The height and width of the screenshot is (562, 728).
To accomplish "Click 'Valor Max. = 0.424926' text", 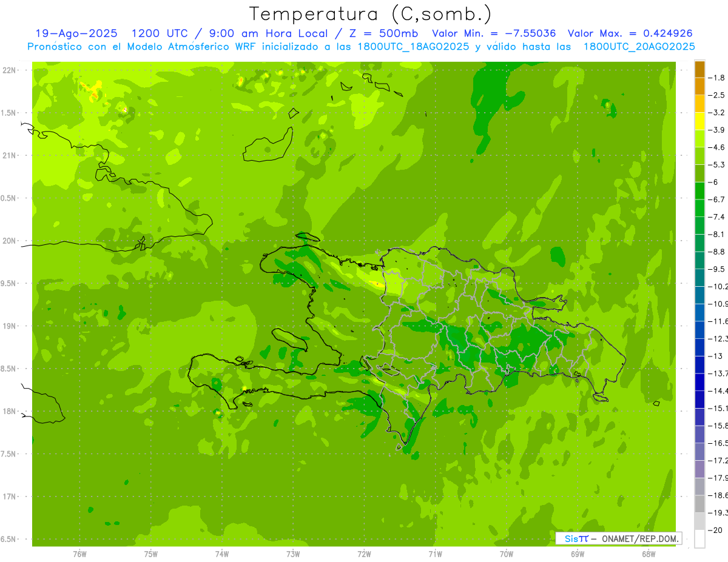I will [630, 34].
